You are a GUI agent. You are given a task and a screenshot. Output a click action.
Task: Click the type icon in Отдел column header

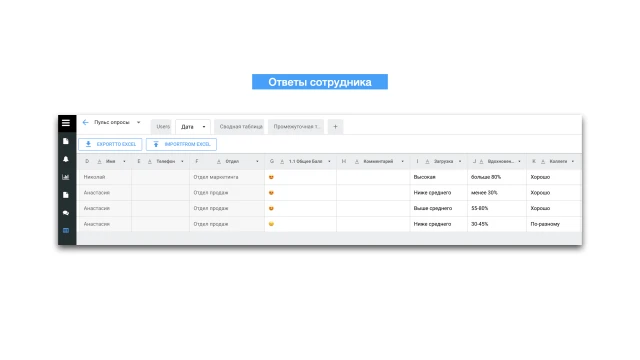[x=219, y=162]
